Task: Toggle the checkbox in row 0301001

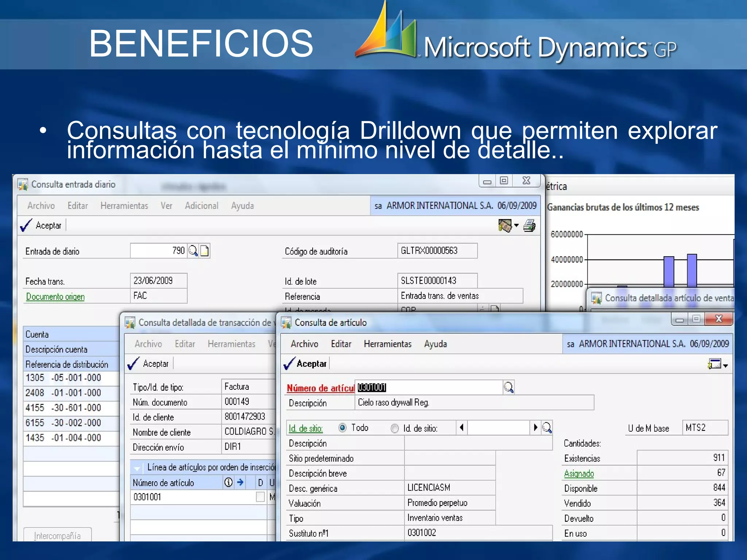Action: [260, 497]
